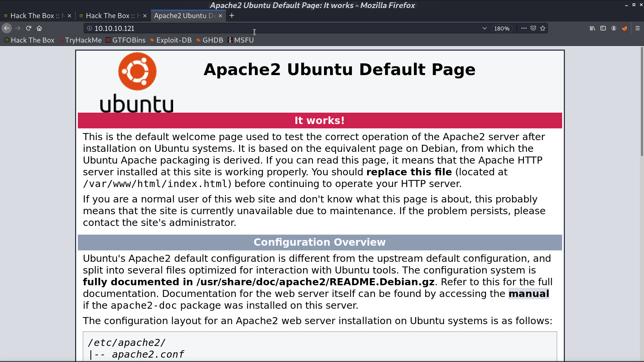644x362 pixels.
Task: Click the 'replace this file' bold text
Action: pyautogui.click(x=409, y=172)
